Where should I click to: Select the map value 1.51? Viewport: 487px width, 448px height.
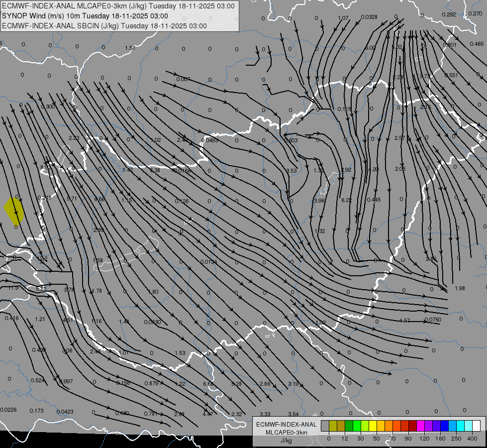tap(130, 48)
